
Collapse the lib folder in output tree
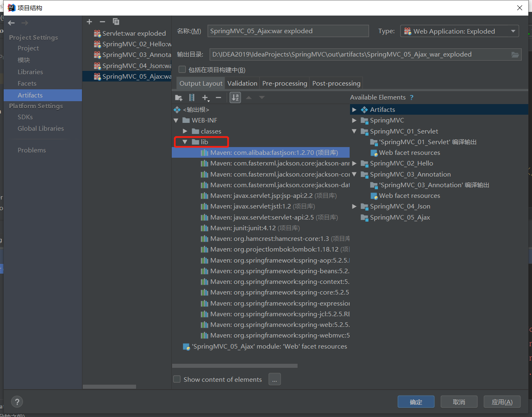tap(185, 142)
